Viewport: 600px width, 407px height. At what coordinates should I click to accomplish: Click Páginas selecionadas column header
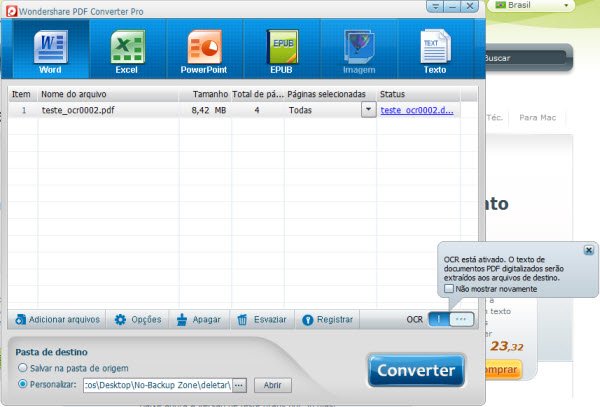tap(330, 94)
